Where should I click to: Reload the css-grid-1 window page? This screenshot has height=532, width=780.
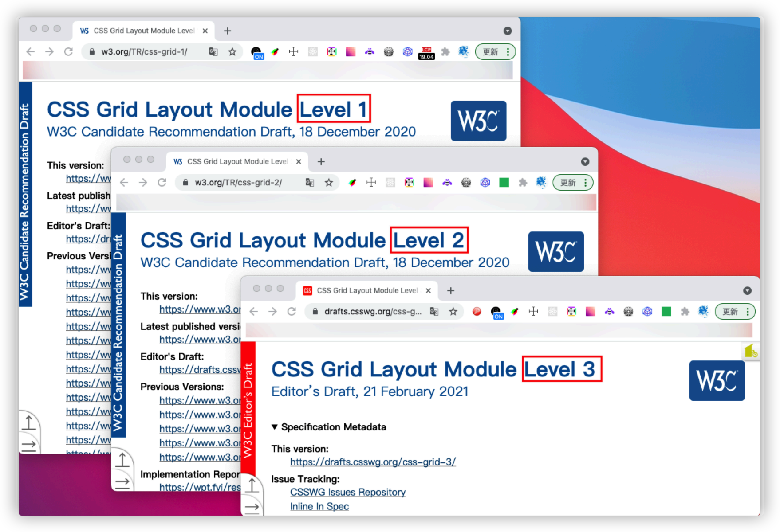pyautogui.click(x=68, y=51)
